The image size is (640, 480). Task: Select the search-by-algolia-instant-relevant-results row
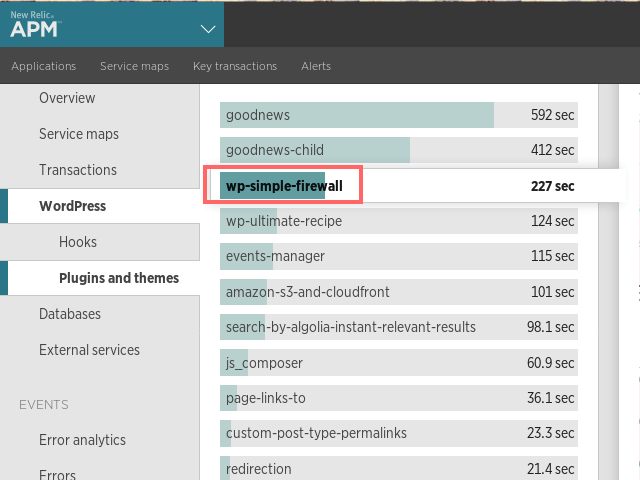pyautogui.click(x=399, y=327)
